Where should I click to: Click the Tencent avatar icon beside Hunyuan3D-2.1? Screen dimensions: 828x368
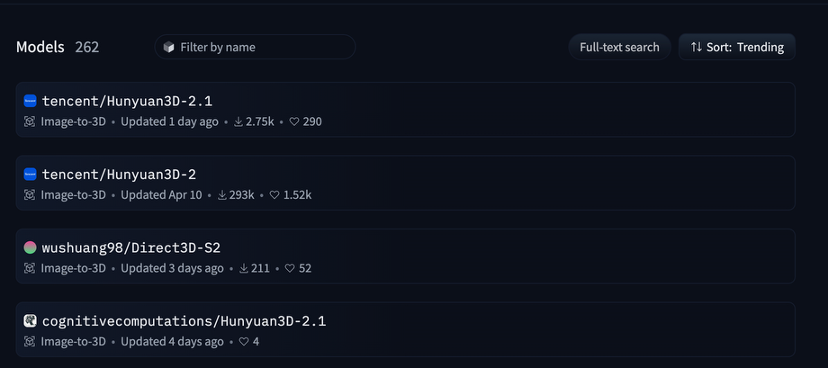click(30, 101)
